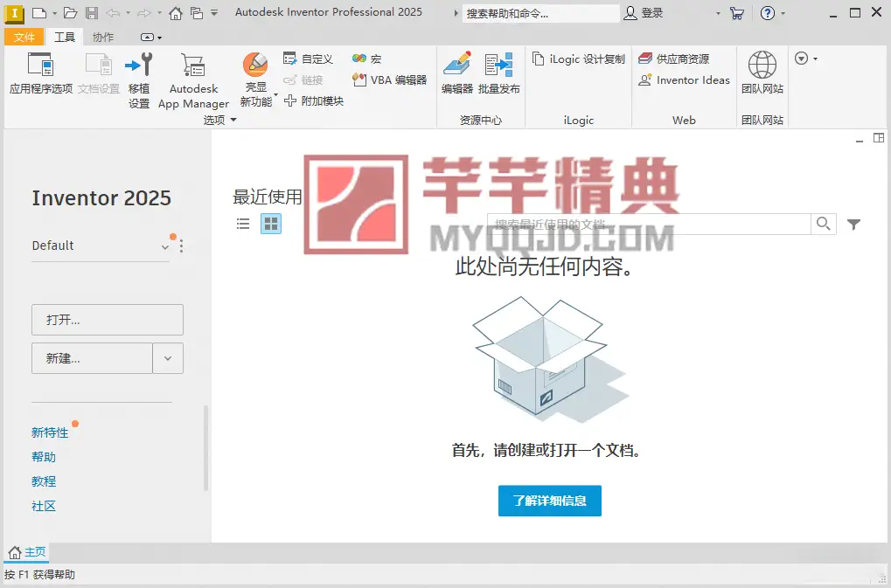The height and width of the screenshot is (588, 891).
Task: Click the shopping cart icon
Action: (737, 13)
